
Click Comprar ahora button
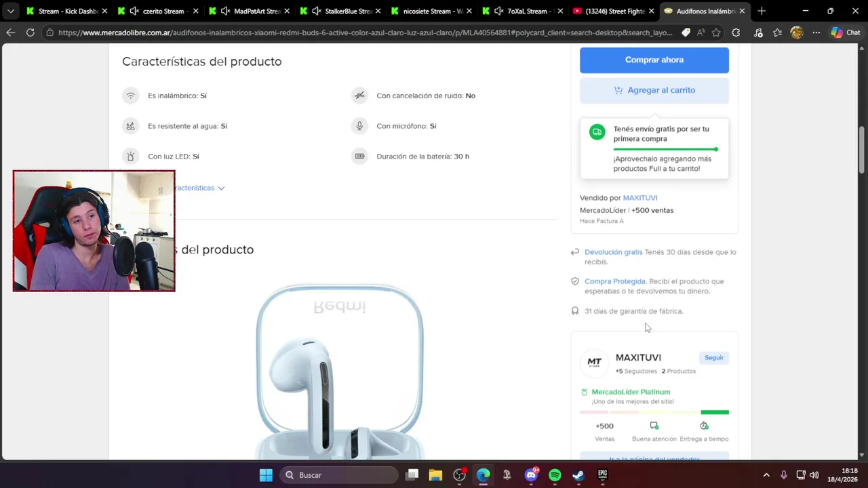(654, 60)
